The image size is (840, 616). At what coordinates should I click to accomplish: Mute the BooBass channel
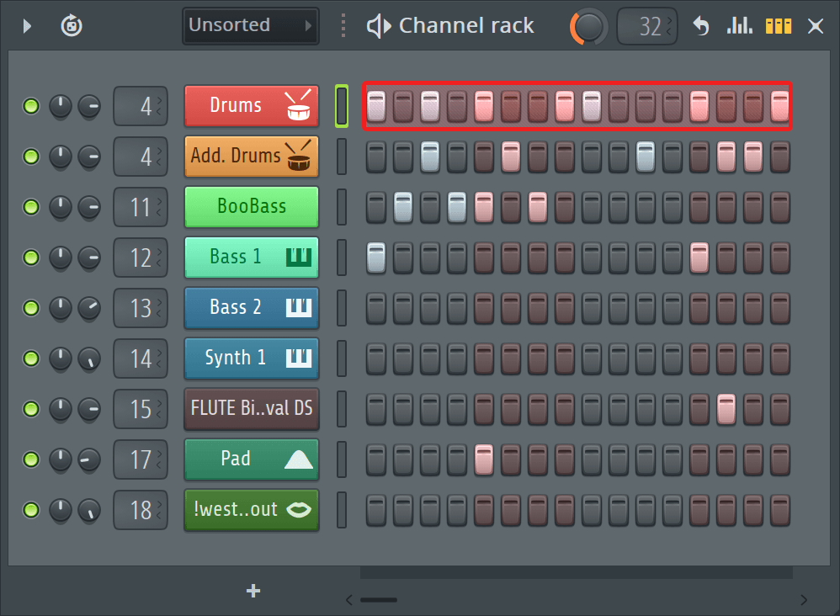click(31, 207)
